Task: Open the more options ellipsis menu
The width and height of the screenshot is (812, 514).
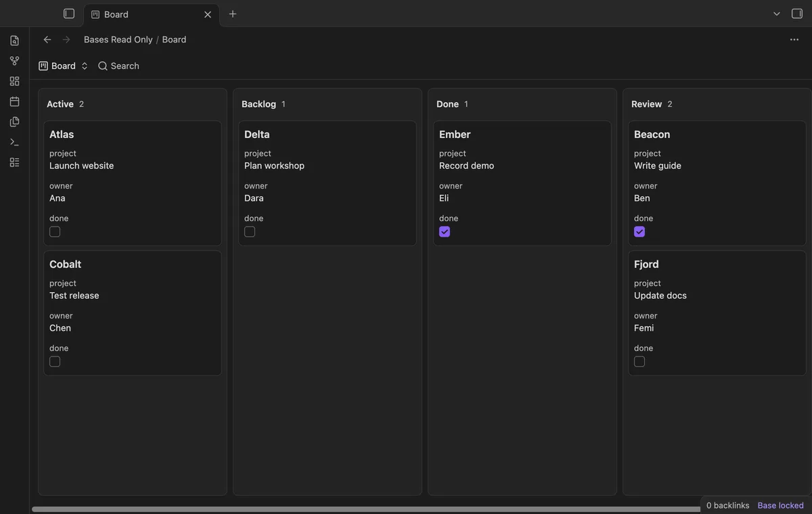Action: pyautogui.click(x=794, y=39)
